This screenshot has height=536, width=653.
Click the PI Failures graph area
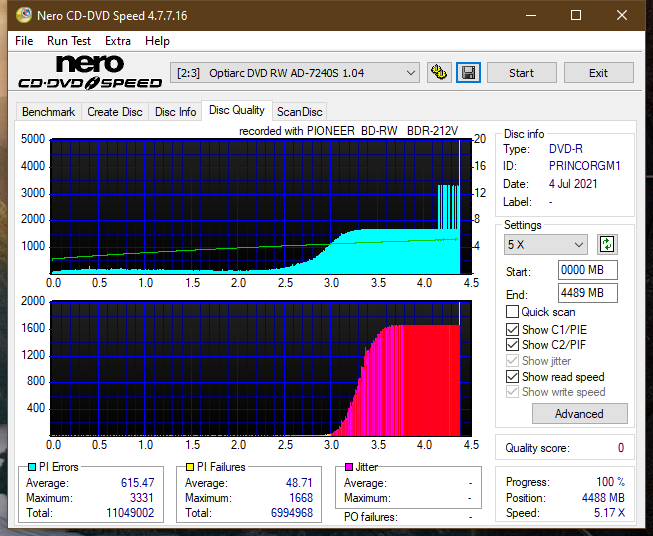click(x=261, y=368)
